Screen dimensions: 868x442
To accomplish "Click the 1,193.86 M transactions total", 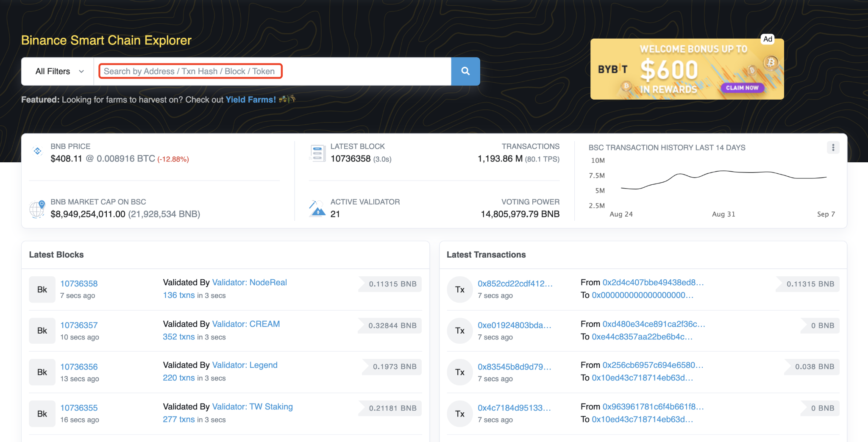I will point(500,158).
